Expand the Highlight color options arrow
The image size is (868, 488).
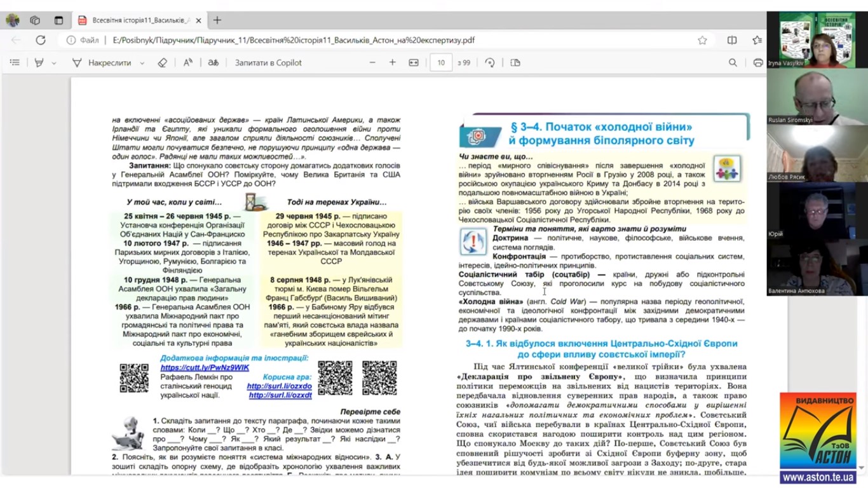click(x=54, y=63)
